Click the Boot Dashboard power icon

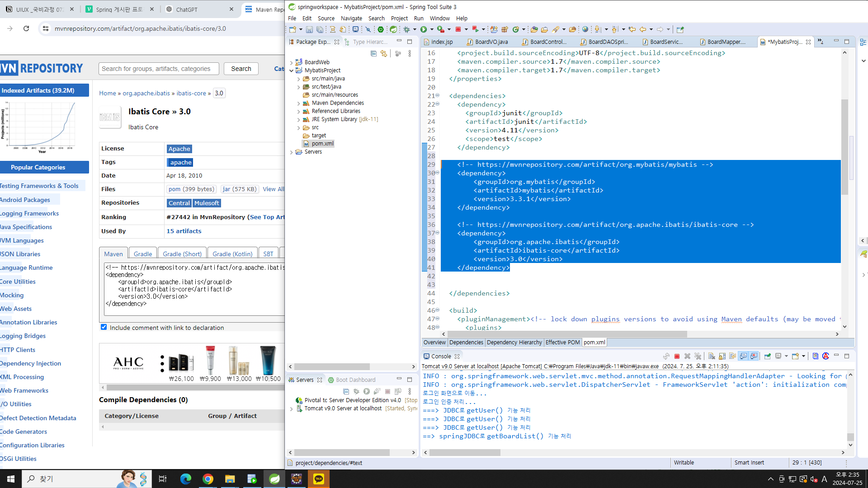pyautogui.click(x=381, y=29)
